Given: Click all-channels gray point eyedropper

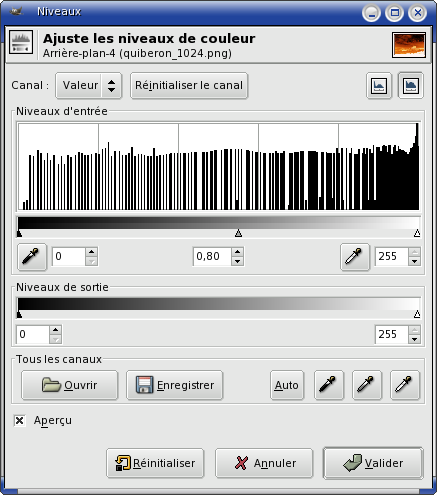Looking at the screenshot, I should [367, 385].
